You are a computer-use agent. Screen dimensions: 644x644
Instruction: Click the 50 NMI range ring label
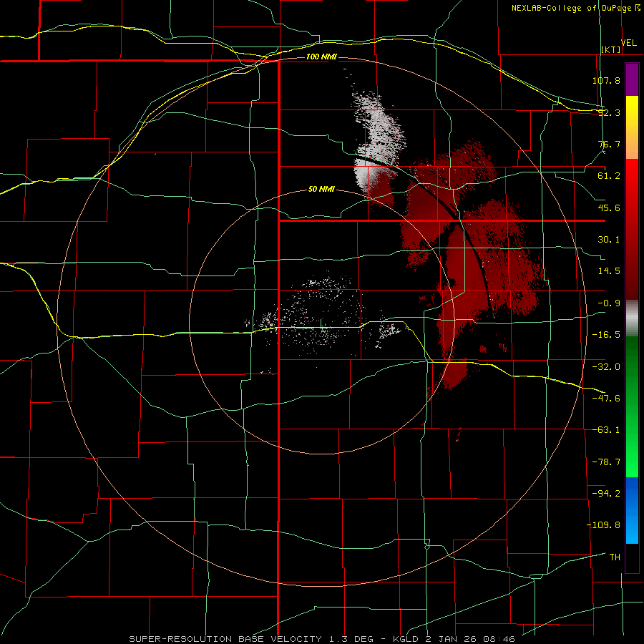pyautogui.click(x=321, y=190)
